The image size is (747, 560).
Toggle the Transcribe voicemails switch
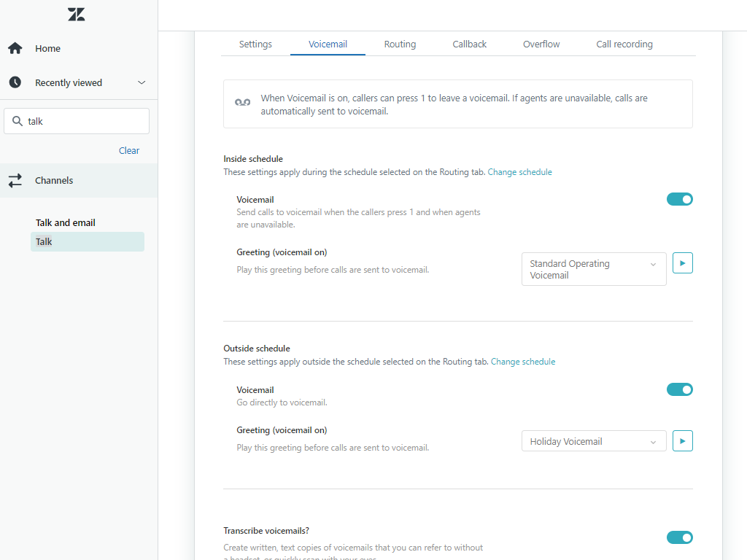(679, 537)
